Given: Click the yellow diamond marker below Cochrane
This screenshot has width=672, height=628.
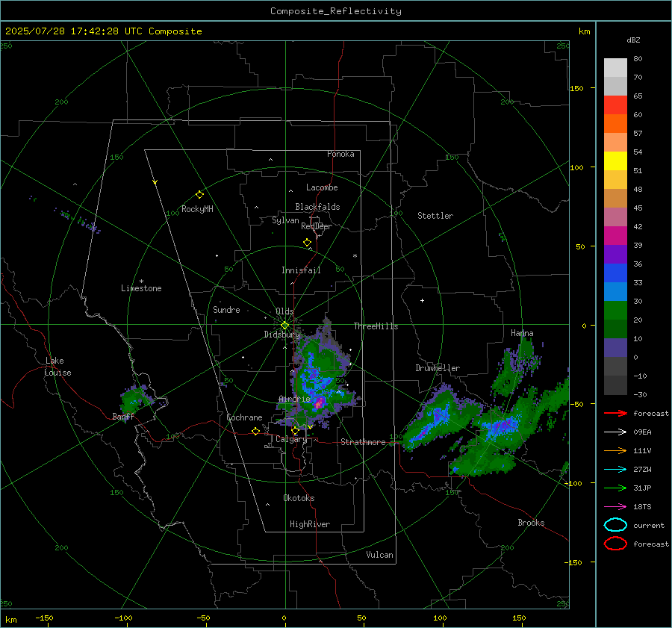Looking at the screenshot, I should point(255,432).
